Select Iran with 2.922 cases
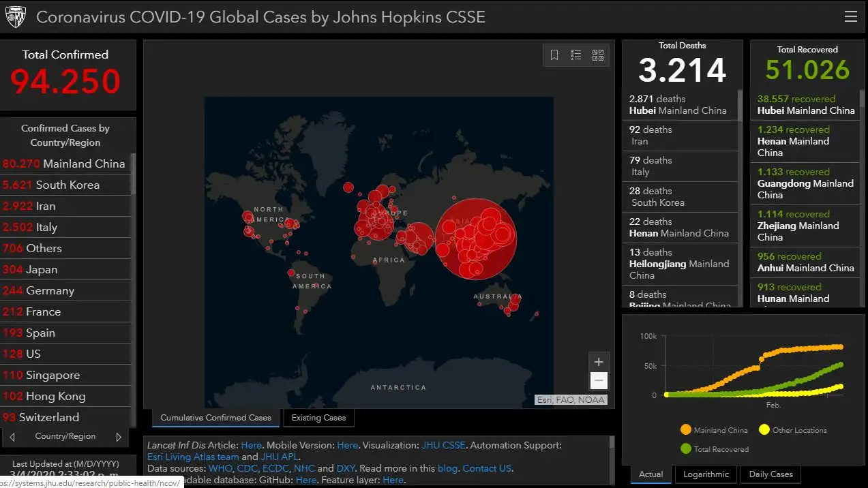The height and width of the screenshot is (488, 868). click(x=65, y=206)
